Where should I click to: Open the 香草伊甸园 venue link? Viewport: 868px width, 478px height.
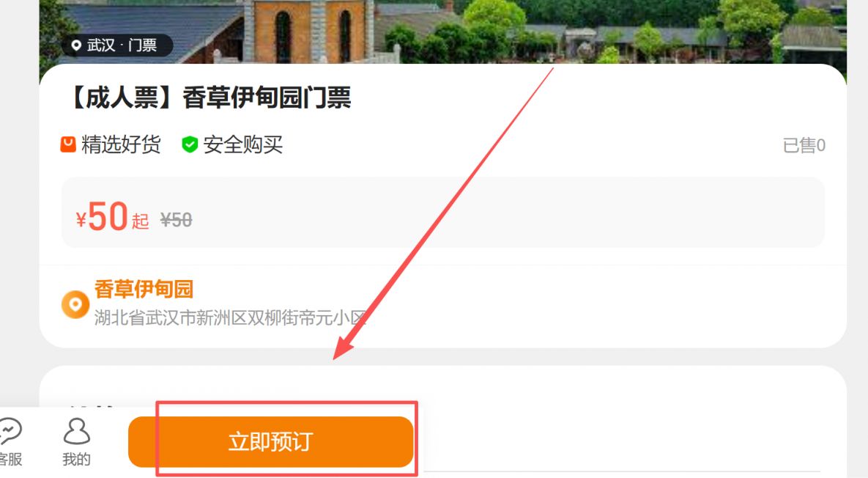[144, 289]
